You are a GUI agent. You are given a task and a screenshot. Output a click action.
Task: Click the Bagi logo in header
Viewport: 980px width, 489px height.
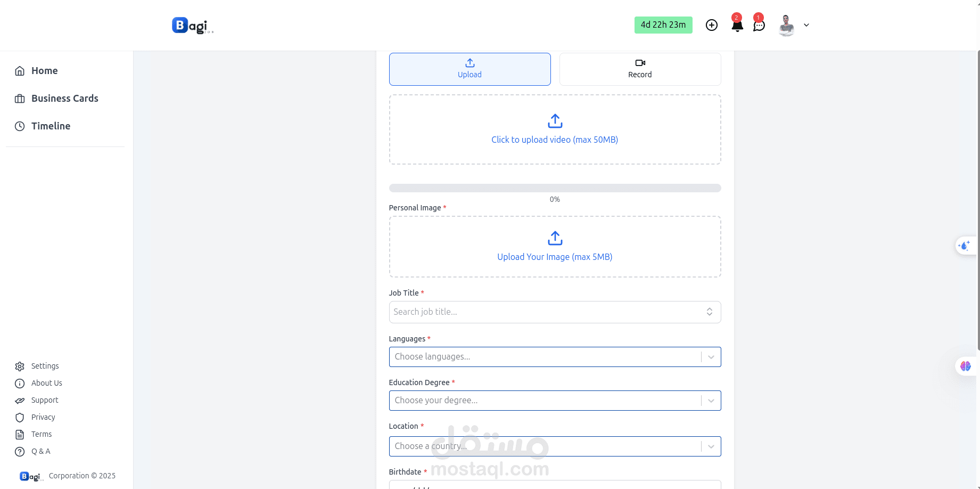pos(192,26)
